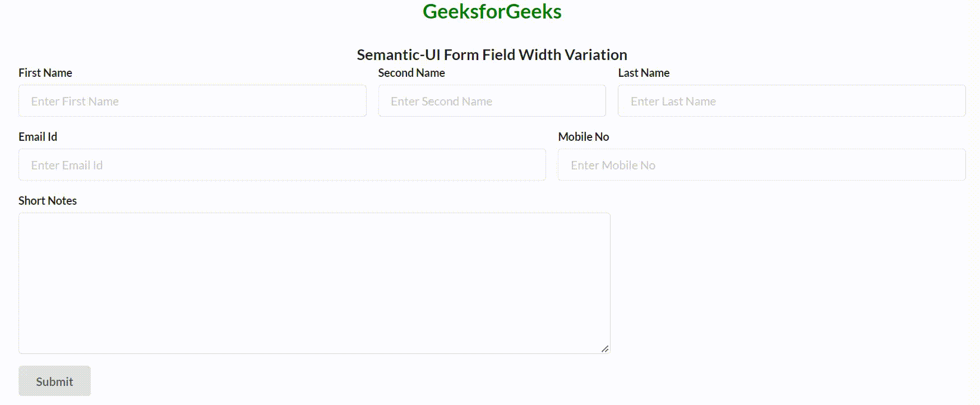Click the First Name label
The height and width of the screenshot is (405, 980).
[x=45, y=73]
